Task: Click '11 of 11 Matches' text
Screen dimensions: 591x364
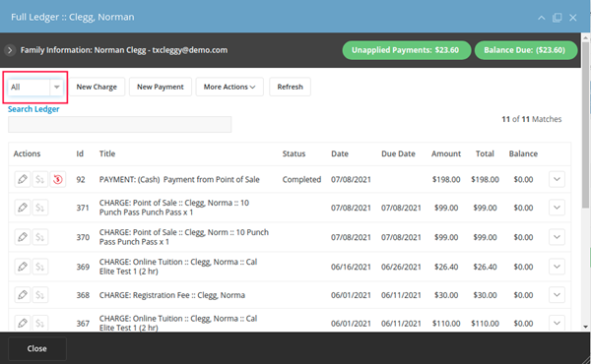Action: coord(532,119)
